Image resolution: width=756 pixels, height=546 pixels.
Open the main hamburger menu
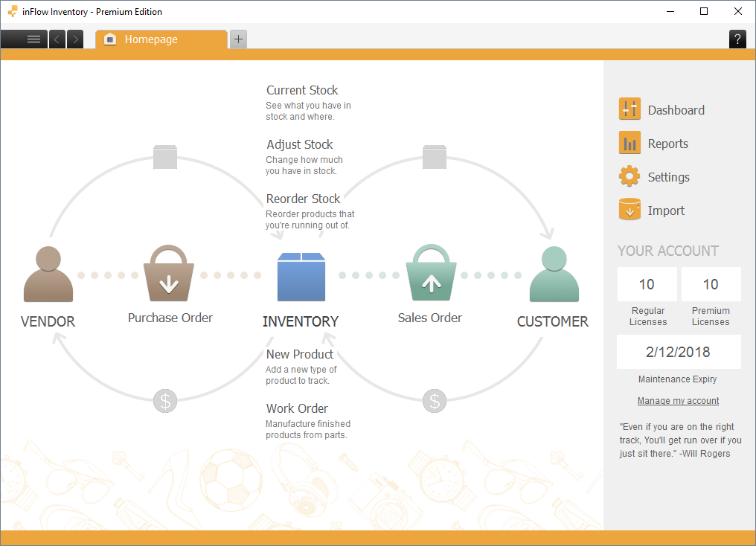(33, 39)
